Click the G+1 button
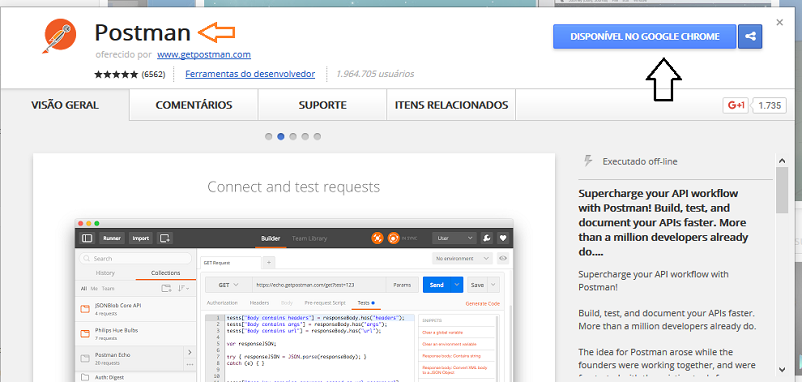Screen dimensions: 802x382 (736, 106)
